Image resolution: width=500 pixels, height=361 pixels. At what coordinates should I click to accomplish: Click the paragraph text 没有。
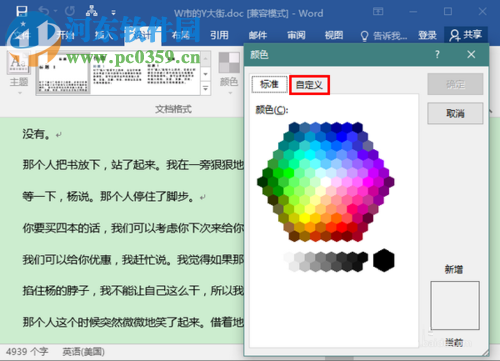[36, 134]
